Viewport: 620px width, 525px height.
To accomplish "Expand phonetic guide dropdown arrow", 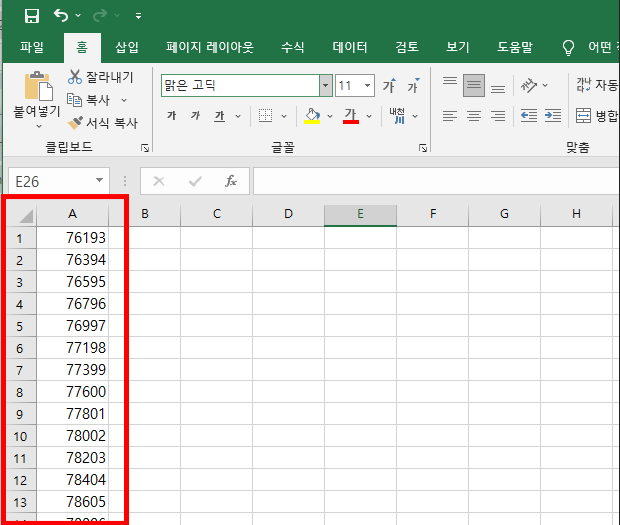I will [x=415, y=116].
